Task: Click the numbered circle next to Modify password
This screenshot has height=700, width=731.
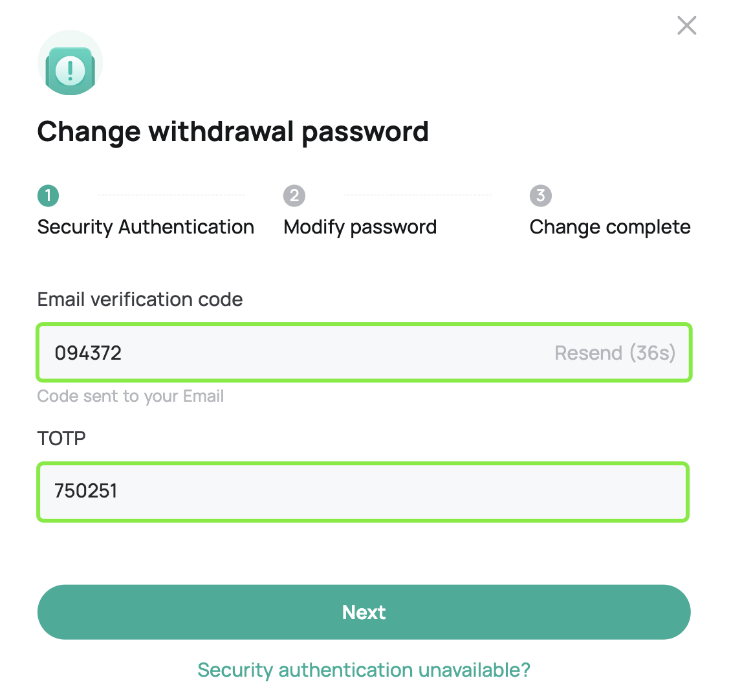Action: [294, 195]
